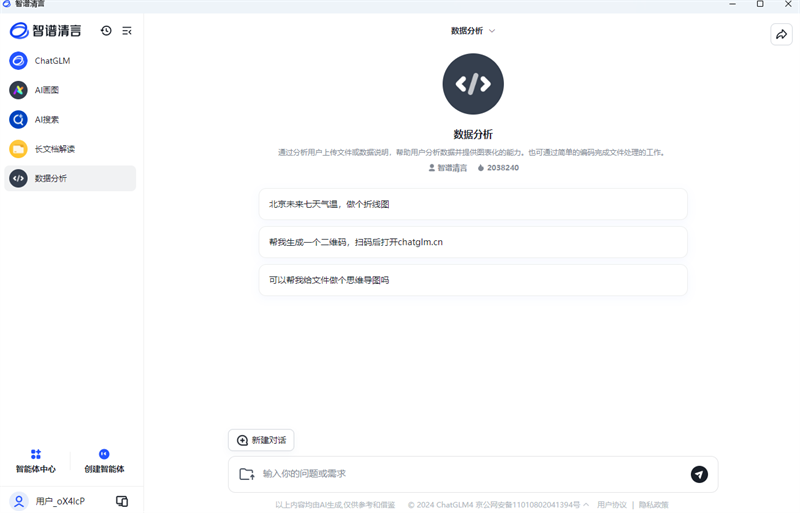Click the 输入你的问题或需求 input field
The width and height of the screenshot is (800, 513).
tap(470, 474)
